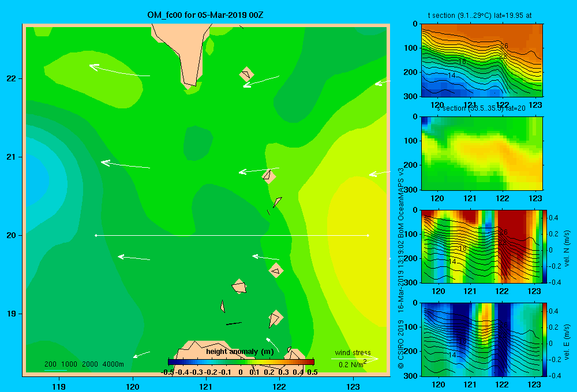Screen dimensions: 577x392
Task: Click the '-0.5' tick on the height anomaly scale
Action: 167,372
